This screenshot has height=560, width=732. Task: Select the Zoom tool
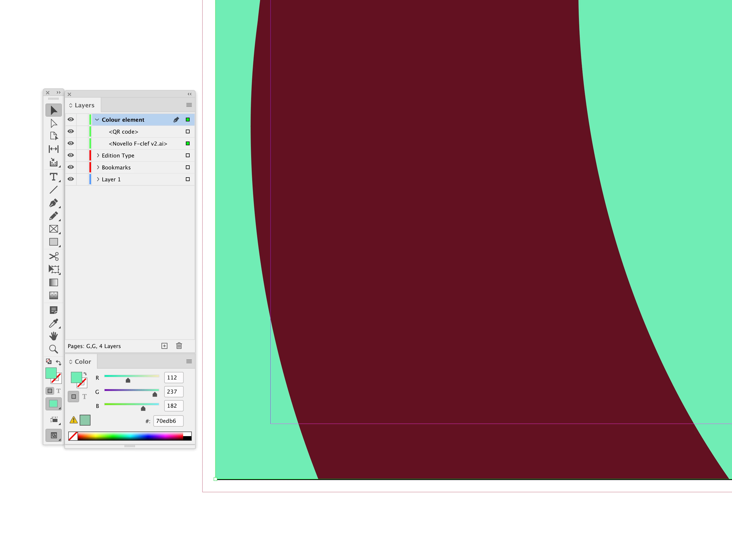point(53,349)
